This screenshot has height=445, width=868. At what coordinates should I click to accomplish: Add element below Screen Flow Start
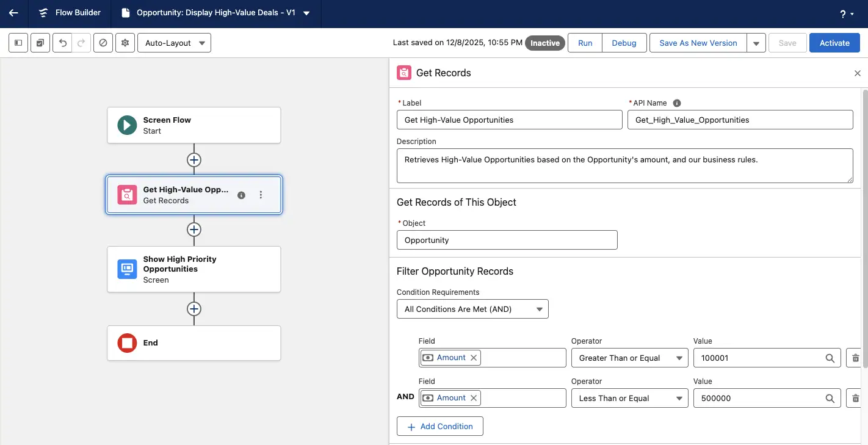point(194,159)
